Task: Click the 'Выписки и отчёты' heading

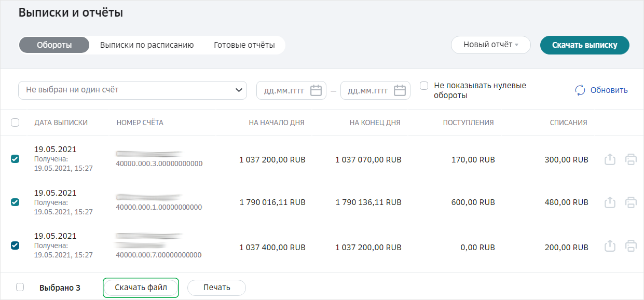Action: coord(71,13)
